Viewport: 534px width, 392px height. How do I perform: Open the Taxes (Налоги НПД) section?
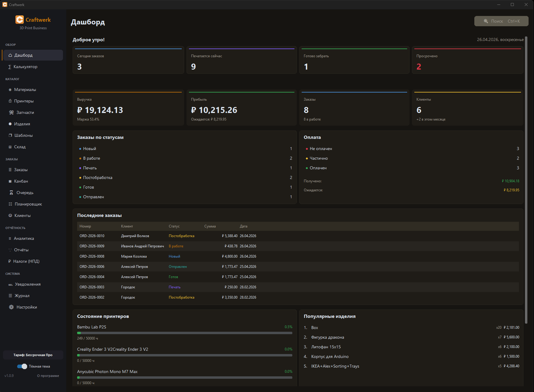coord(26,262)
